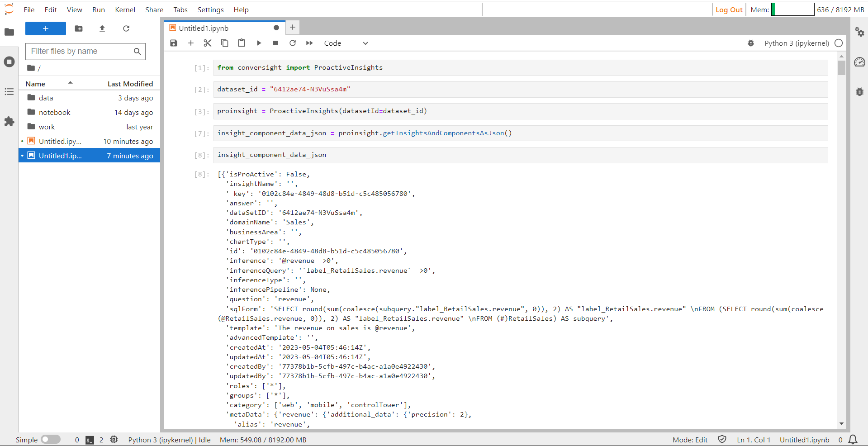Copy the selected cell icon
This screenshot has width=868, height=446.
[x=225, y=43]
